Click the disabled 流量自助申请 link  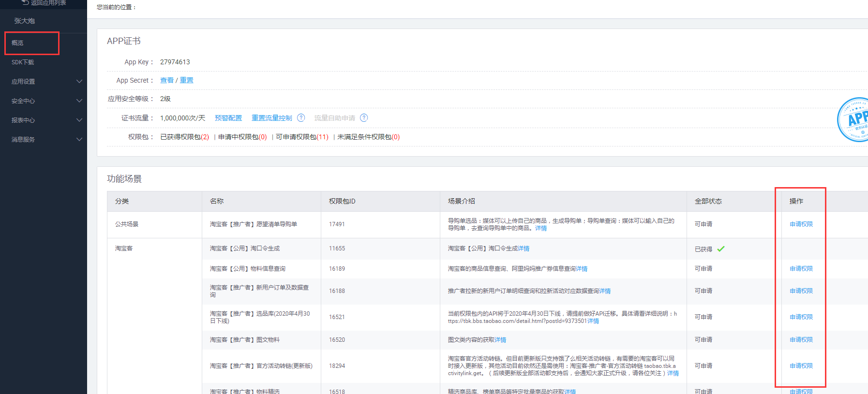[335, 118]
